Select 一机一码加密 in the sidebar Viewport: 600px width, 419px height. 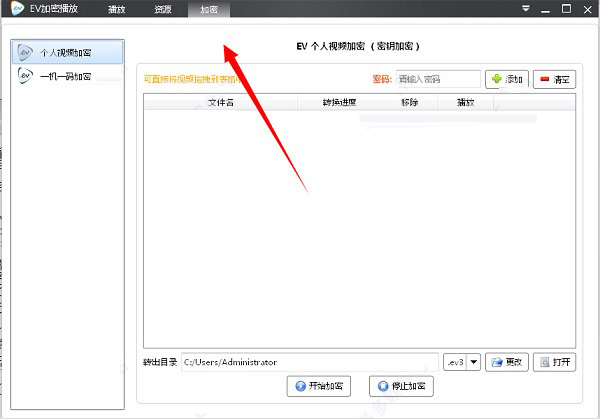tap(67, 76)
